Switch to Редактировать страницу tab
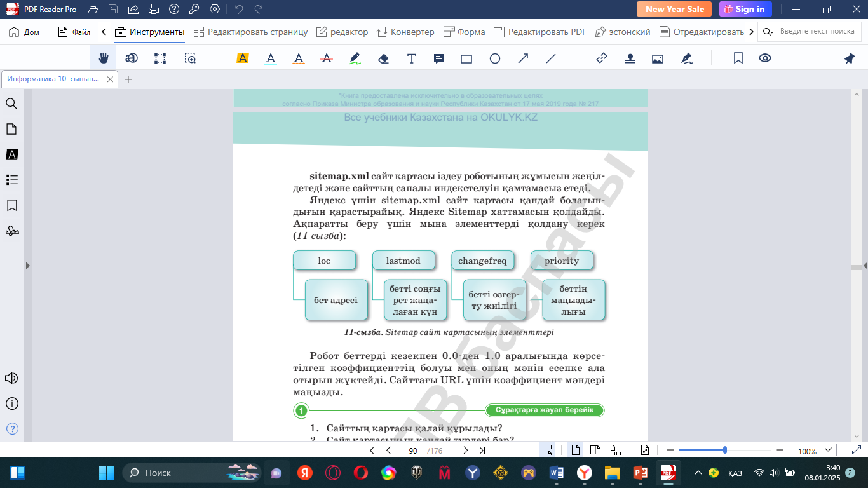 (x=250, y=32)
